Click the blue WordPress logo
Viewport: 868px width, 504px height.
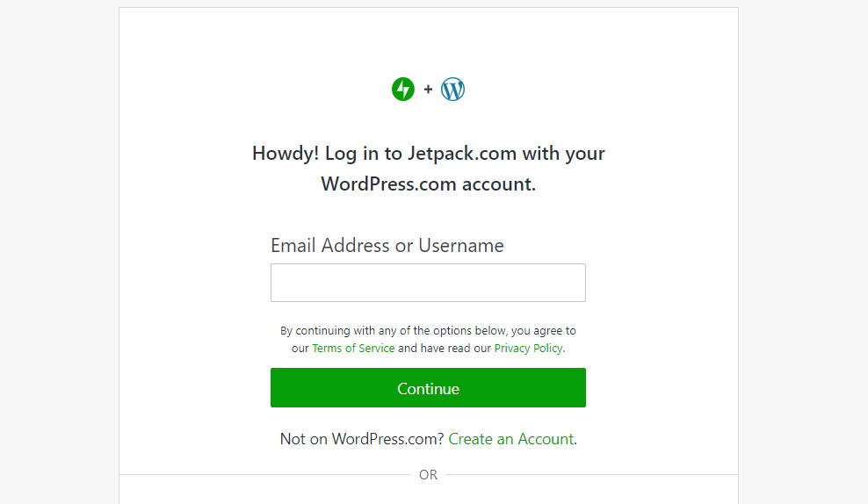(452, 89)
